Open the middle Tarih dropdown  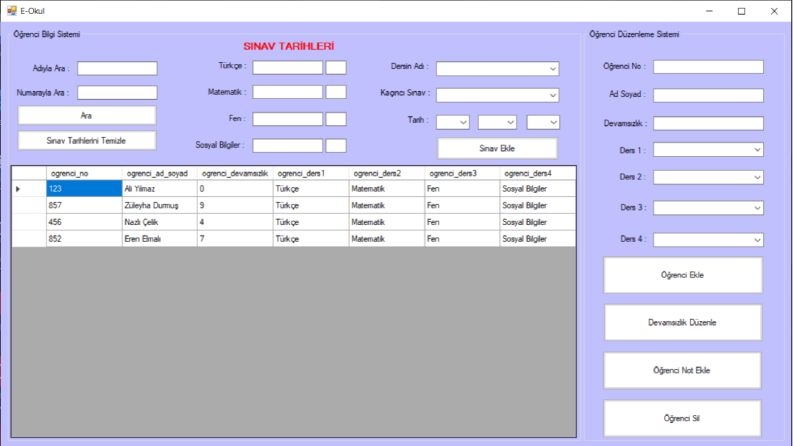point(497,122)
